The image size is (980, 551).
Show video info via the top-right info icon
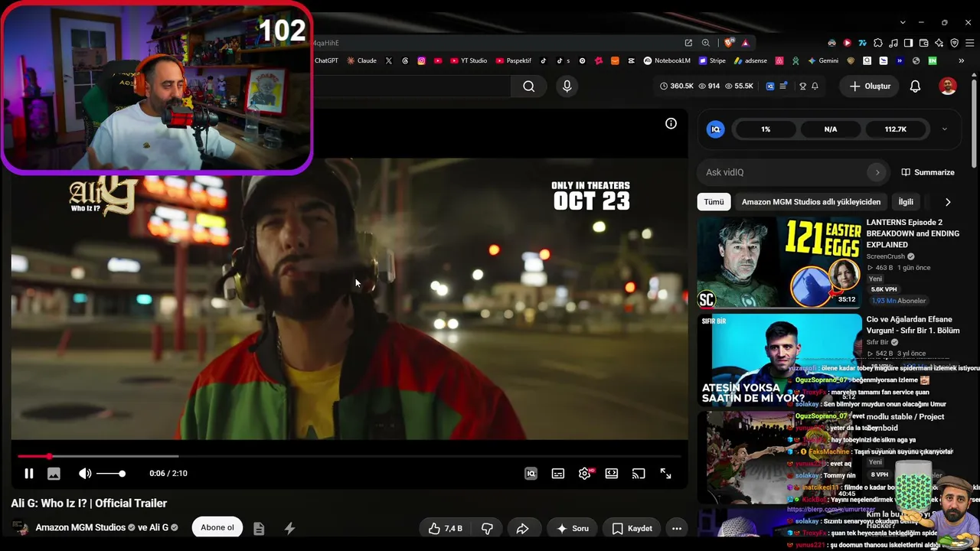pos(671,123)
